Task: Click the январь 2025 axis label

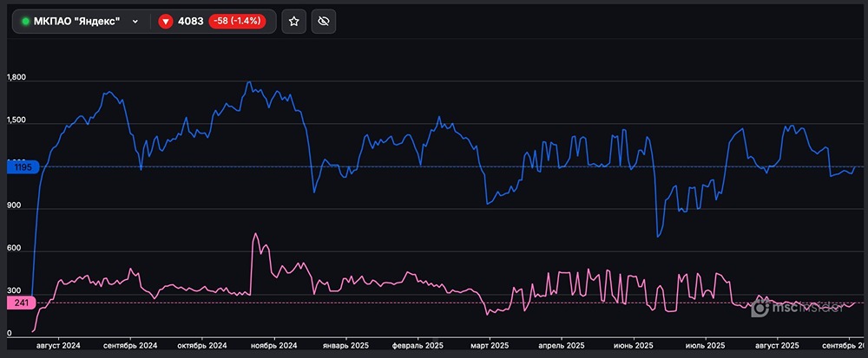Action: point(345,345)
